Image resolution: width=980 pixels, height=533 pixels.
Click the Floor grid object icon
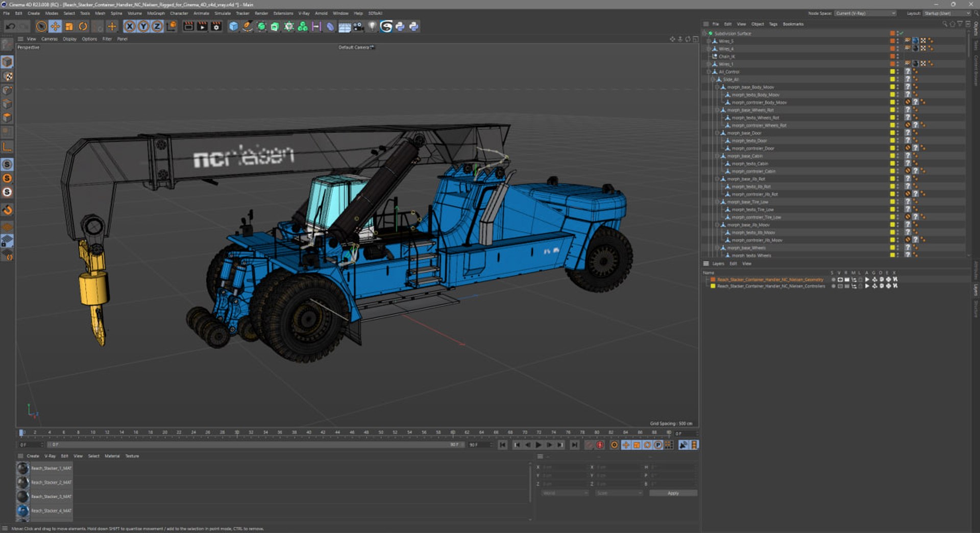click(345, 27)
